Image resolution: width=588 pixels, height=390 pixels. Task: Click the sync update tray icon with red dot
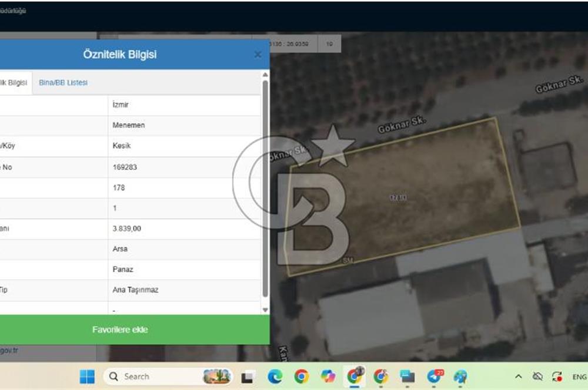557,376
